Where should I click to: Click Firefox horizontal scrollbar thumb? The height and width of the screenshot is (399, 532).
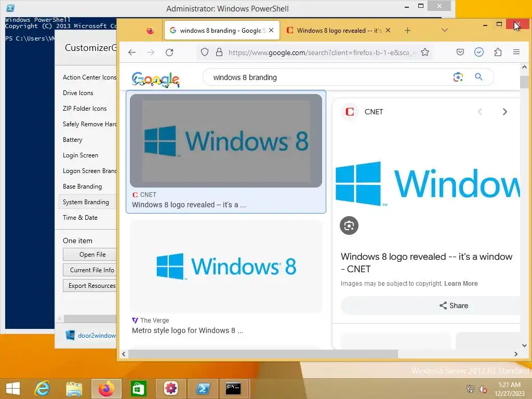263,354
